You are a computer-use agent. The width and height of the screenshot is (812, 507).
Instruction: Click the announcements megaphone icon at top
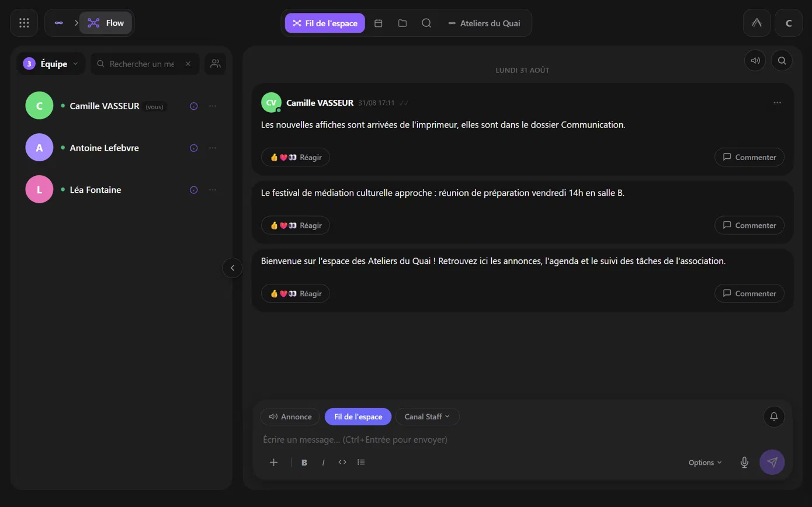pyautogui.click(x=755, y=60)
